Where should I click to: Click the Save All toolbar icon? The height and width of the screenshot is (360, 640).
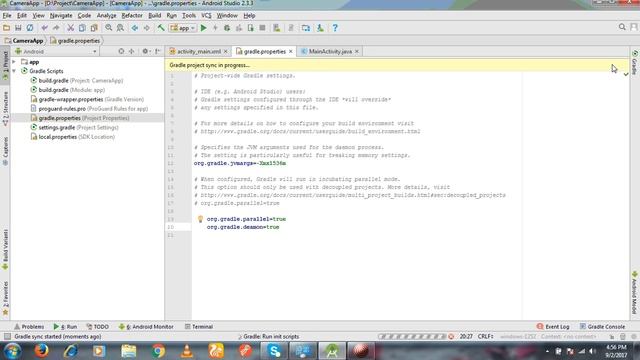pos(18,28)
